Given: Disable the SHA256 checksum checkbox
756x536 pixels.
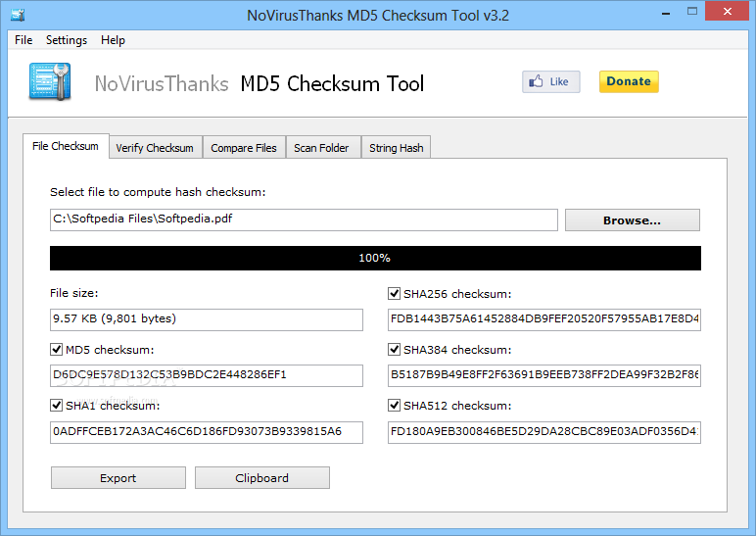Looking at the screenshot, I should coord(394,293).
